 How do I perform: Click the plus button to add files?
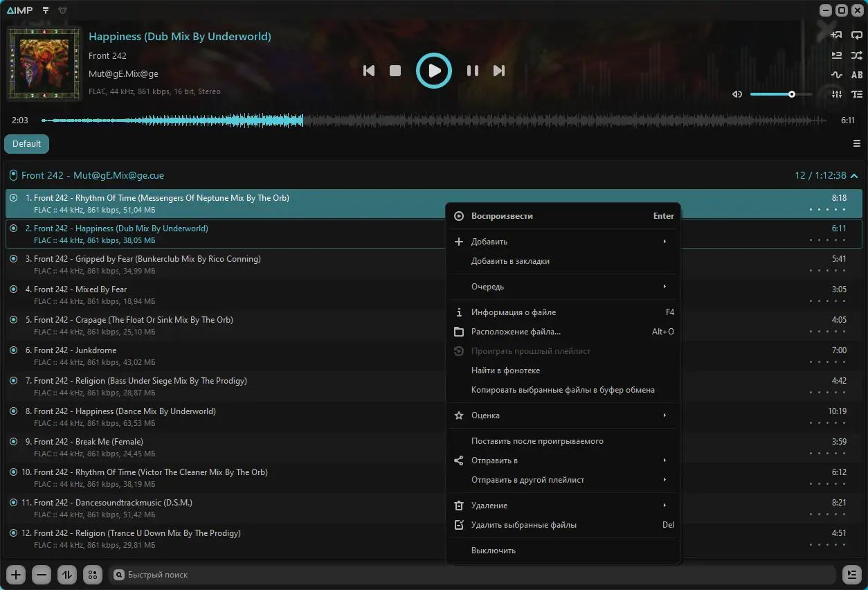[x=16, y=575]
